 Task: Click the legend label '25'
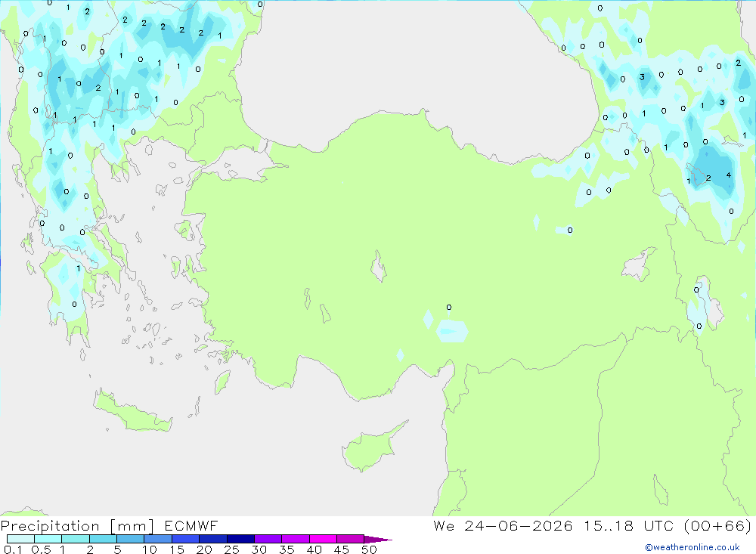(x=232, y=549)
